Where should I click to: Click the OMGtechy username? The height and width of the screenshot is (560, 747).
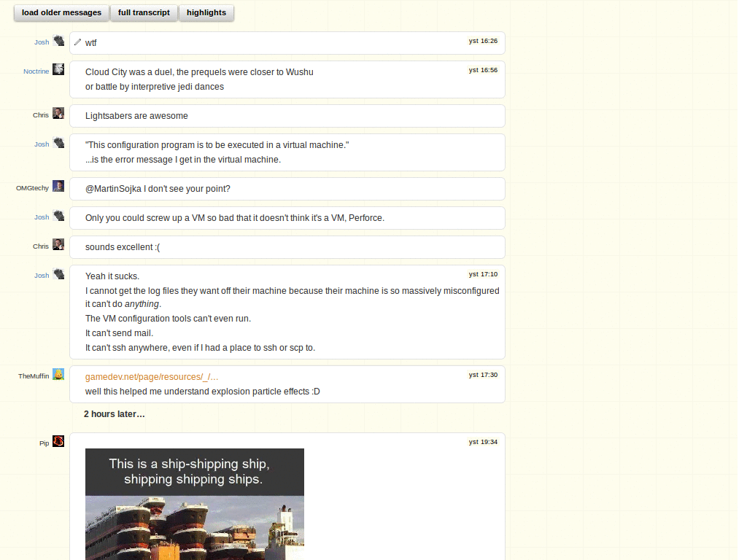pyautogui.click(x=32, y=188)
